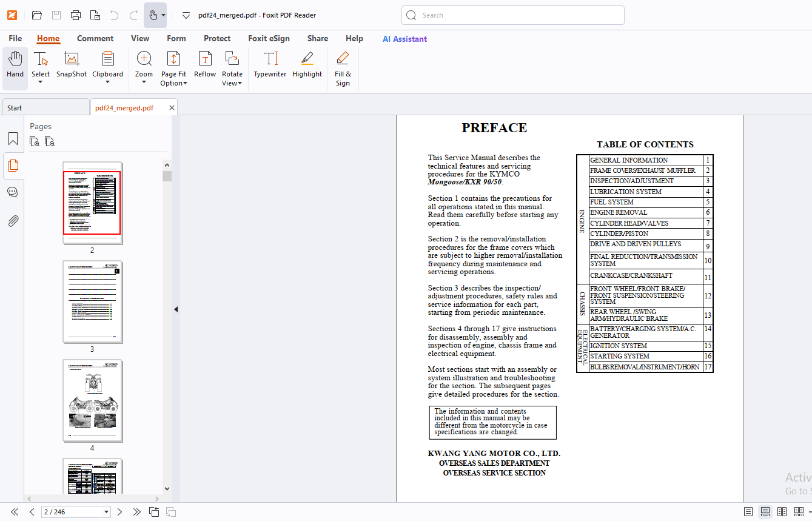This screenshot has width=812, height=521.
Task: Switch to the Start document tab
Action: tap(45, 107)
